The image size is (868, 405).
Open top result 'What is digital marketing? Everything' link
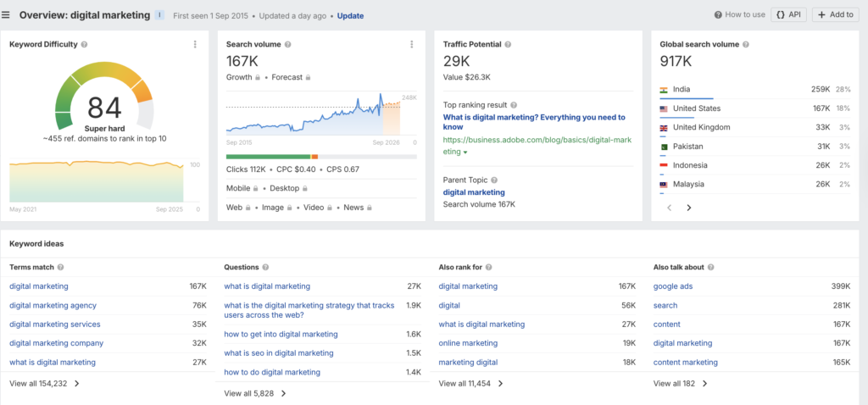click(x=534, y=122)
